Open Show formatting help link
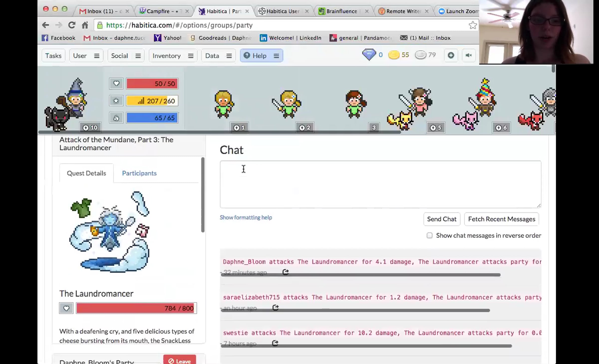Image resolution: width=599 pixels, height=364 pixels. coord(246,217)
